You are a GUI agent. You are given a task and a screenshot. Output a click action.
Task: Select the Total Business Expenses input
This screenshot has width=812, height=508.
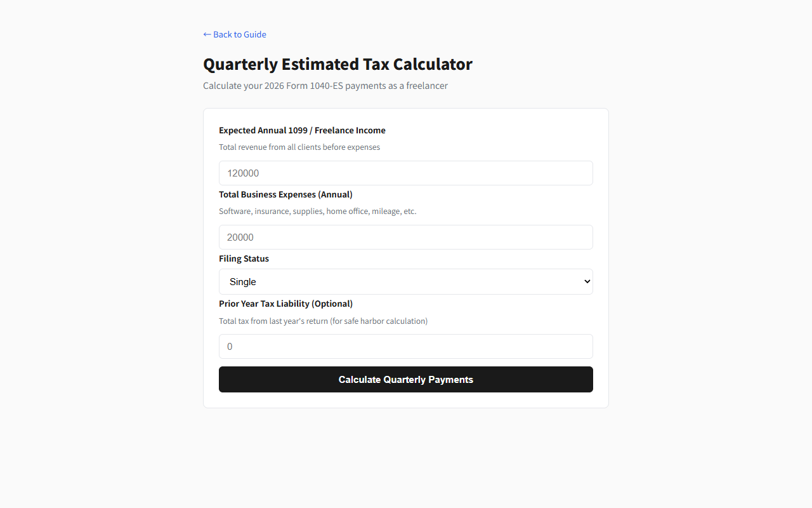pos(406,237)
